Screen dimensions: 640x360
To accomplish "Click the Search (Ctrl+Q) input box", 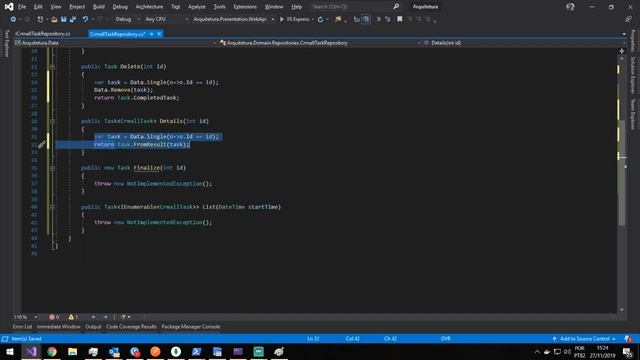I will tap(351, 7).
